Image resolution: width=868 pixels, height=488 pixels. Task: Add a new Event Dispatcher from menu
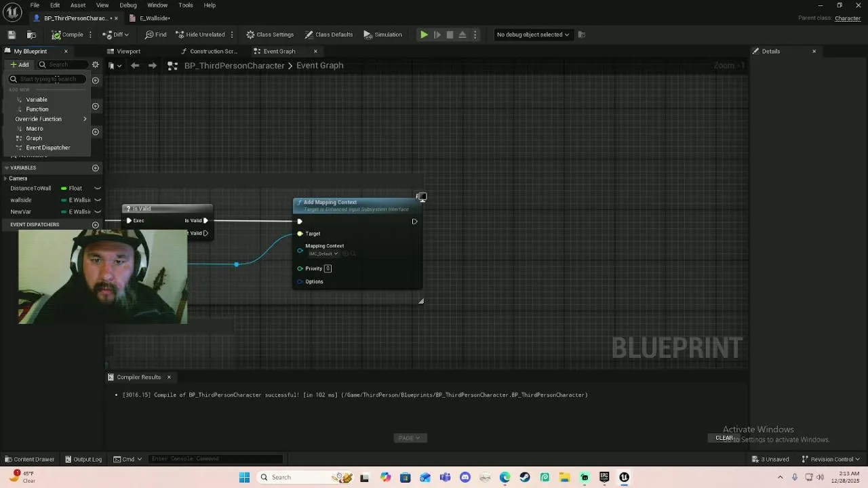coord(48,148)
